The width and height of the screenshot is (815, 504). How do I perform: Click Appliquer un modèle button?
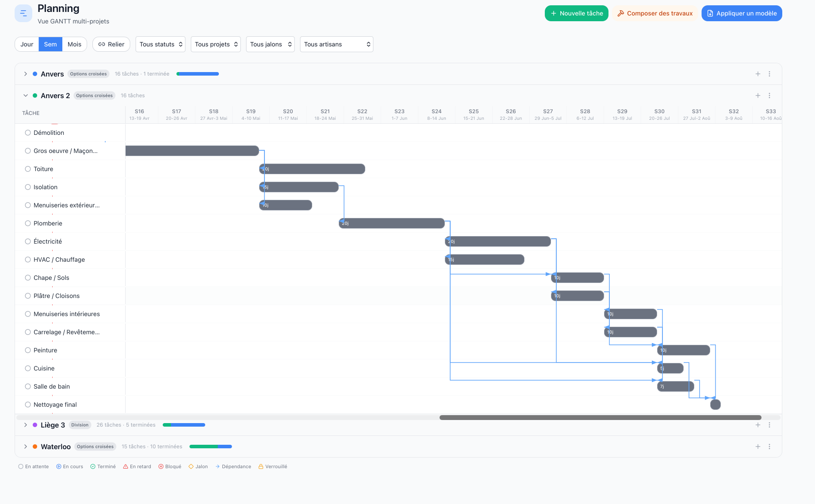click(742, 13)
